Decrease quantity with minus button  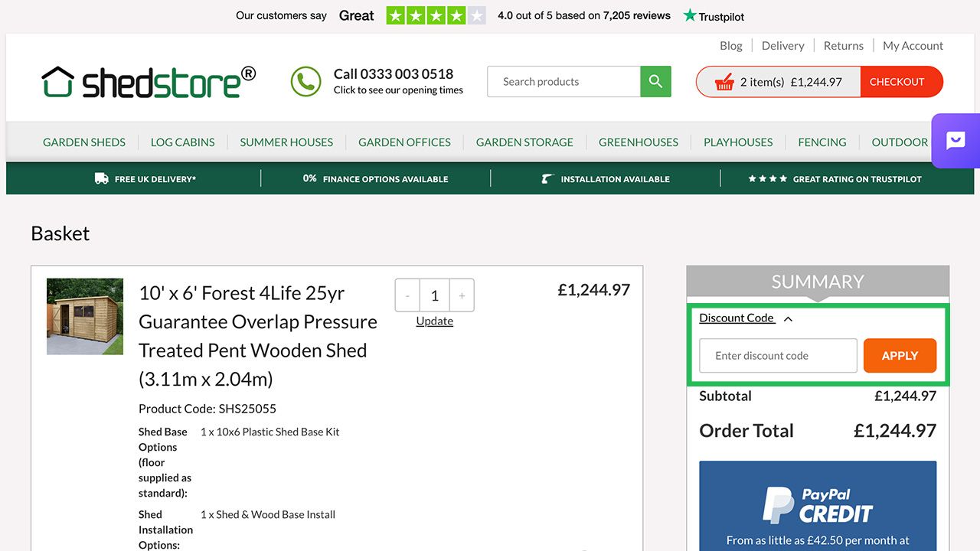click(407, 295)
